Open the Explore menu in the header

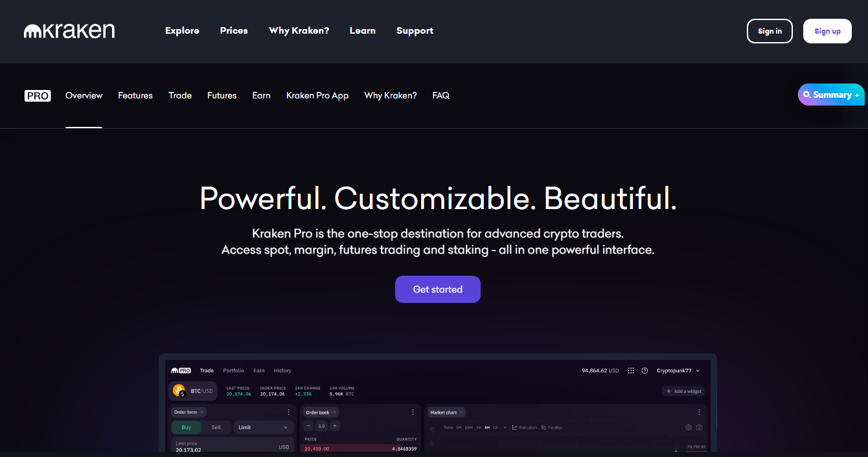(182, 30)
